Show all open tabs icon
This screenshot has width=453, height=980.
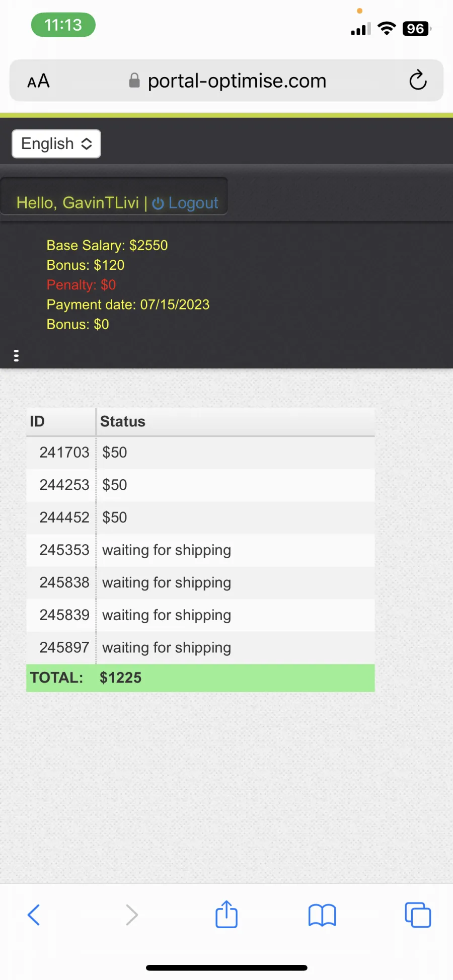click(418, 915)
